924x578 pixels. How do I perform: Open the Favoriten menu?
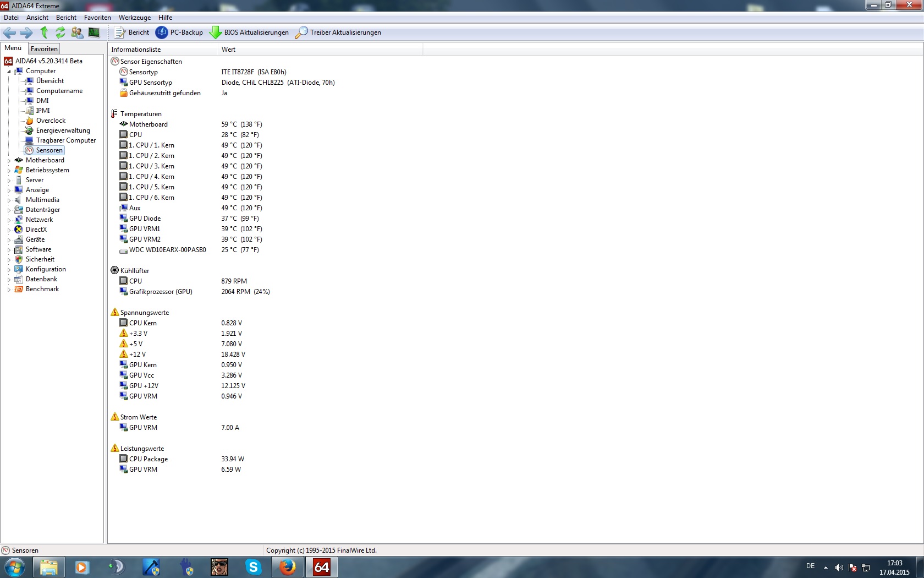[97, 18]
